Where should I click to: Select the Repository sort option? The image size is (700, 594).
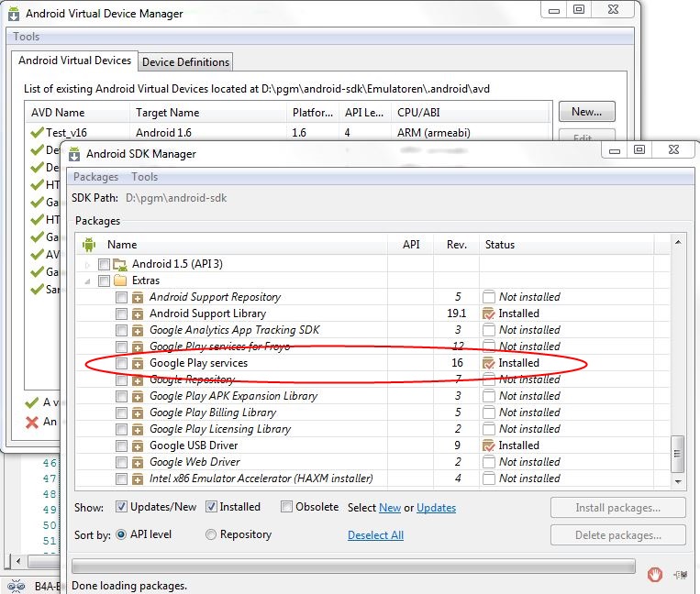[211, 534]
